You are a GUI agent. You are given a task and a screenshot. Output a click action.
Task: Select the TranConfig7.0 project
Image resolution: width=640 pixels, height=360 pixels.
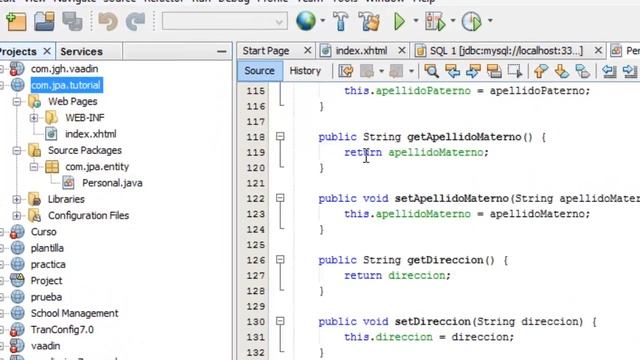pos(62,329)
